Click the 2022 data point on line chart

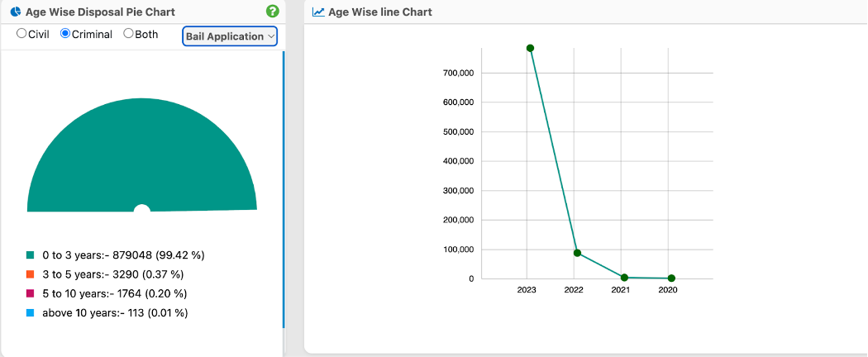577,253
